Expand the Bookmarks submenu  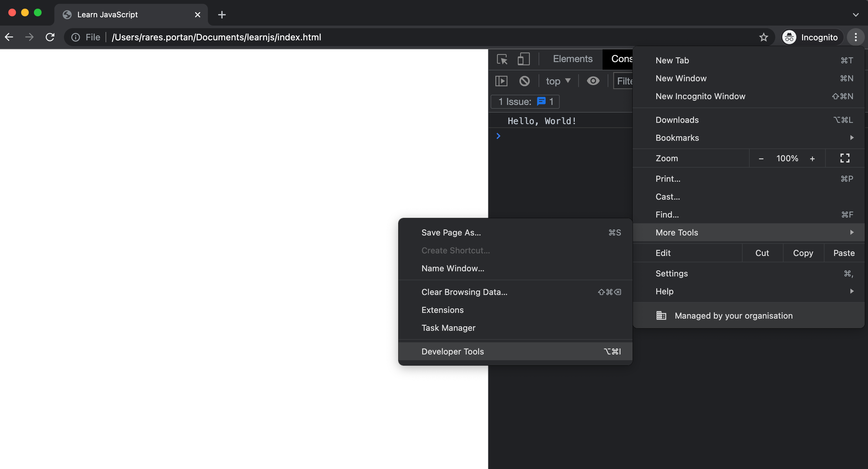click(749, 138)
